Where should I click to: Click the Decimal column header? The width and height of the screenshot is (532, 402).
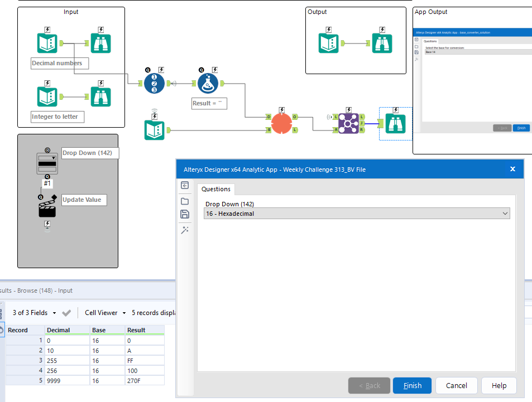(67, 330)
